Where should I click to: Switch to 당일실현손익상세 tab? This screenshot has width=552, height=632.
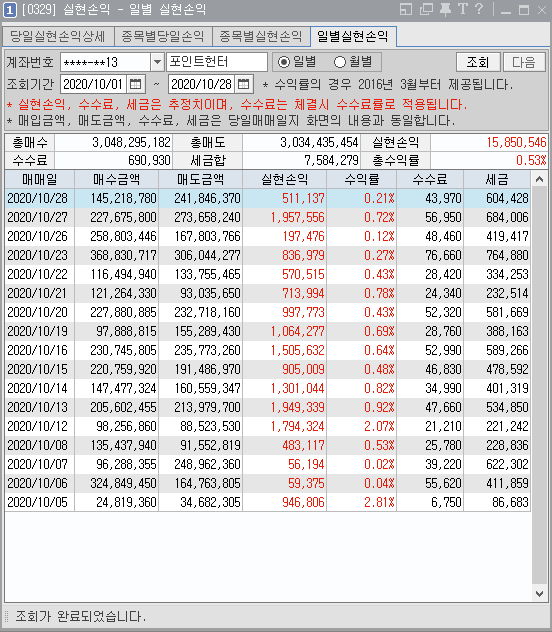tap(58, 36)
